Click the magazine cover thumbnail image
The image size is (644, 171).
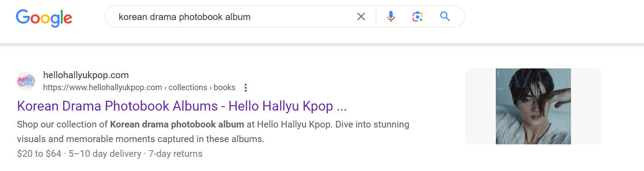click(x=533, y=106)
